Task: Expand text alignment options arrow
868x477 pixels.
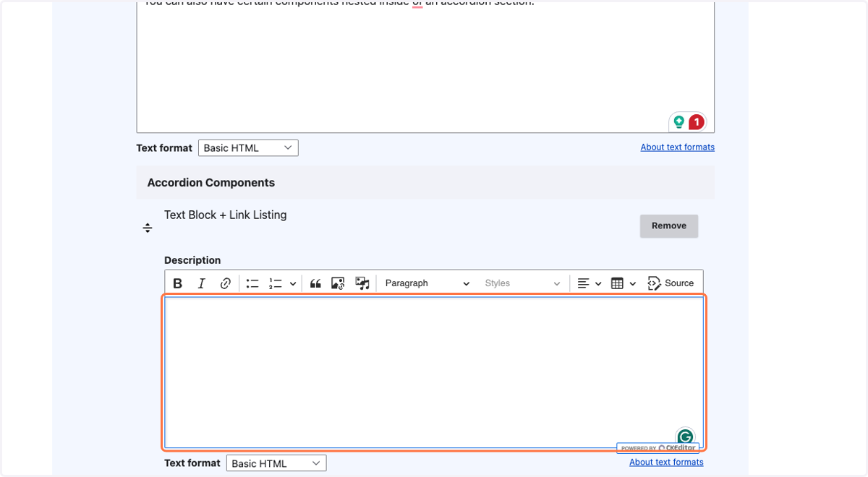Action: click(x=598, y=284)
